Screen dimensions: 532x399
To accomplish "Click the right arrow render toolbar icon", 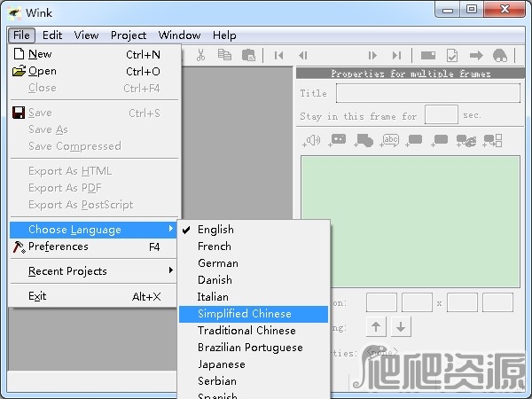I will [x=476, y=55].
